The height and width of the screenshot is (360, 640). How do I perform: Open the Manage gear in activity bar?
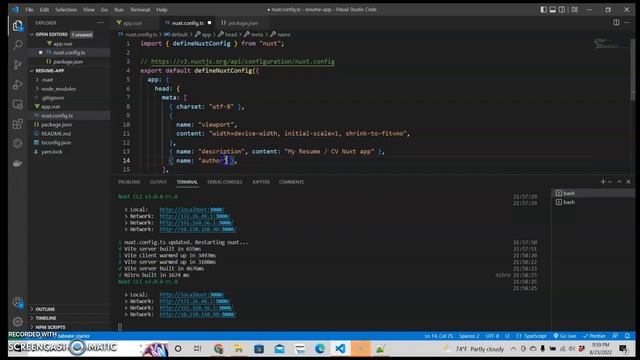18,322
